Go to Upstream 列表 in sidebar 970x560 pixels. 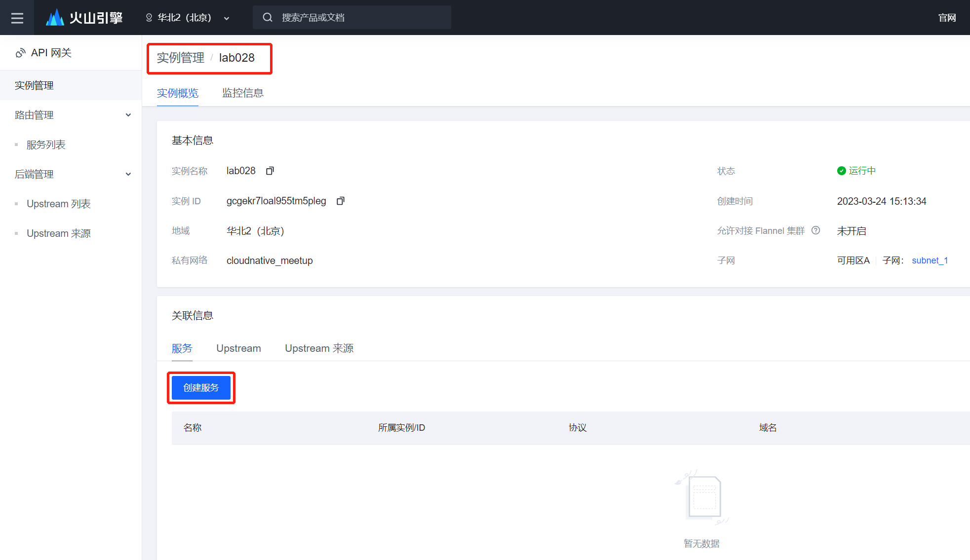[58, 204]
